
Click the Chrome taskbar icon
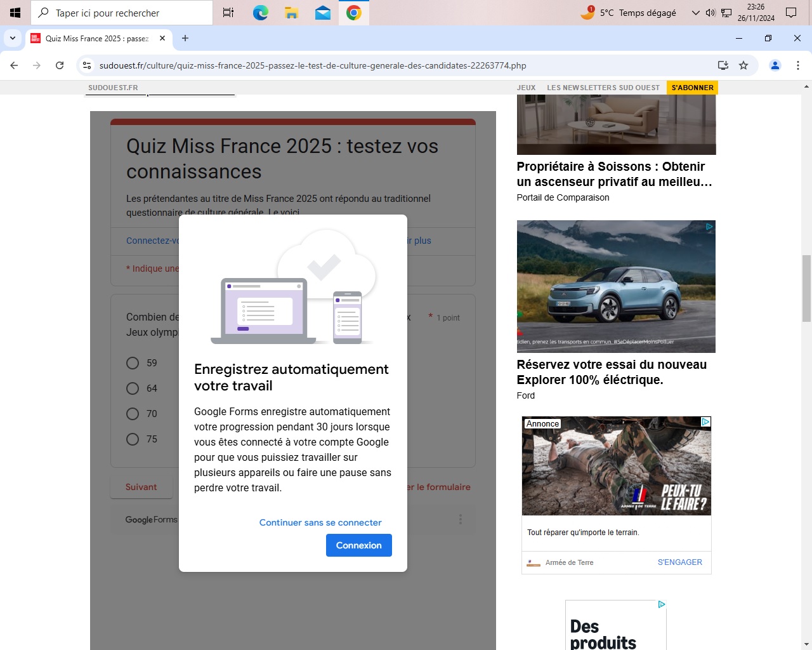click(x=353, y=13)
